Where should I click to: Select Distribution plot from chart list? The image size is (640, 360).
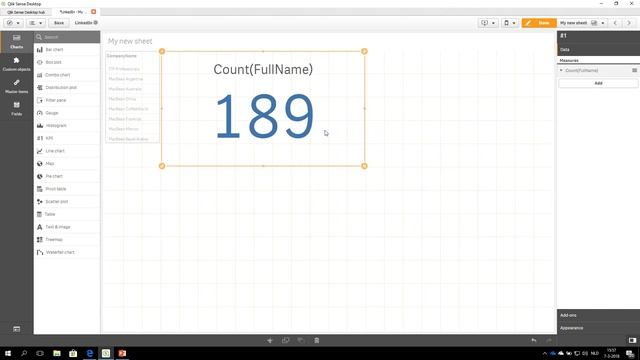[x=67, y=87]
